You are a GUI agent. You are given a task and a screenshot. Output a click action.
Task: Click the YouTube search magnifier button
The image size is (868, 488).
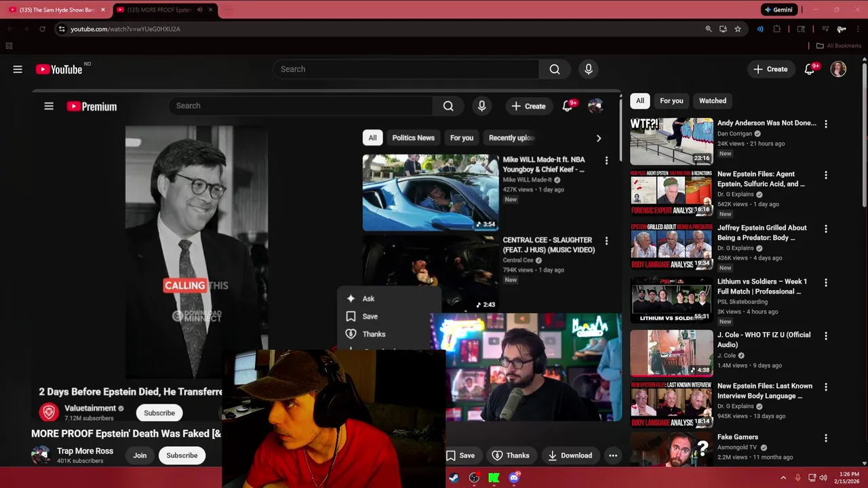pos(555,69)
